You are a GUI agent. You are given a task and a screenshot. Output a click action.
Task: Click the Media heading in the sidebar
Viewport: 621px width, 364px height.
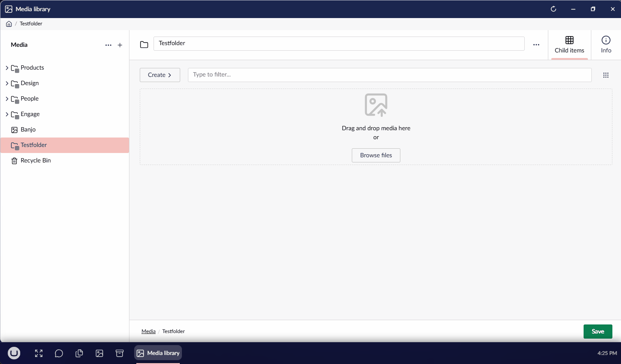(x=19, y=45)
